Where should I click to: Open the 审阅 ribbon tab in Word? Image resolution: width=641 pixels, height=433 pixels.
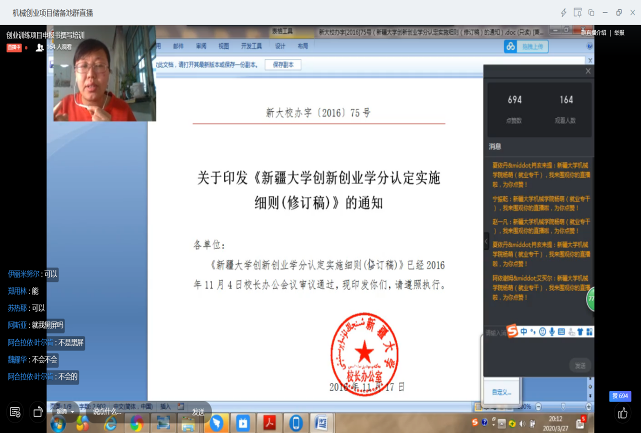click(x=201, y=46)
